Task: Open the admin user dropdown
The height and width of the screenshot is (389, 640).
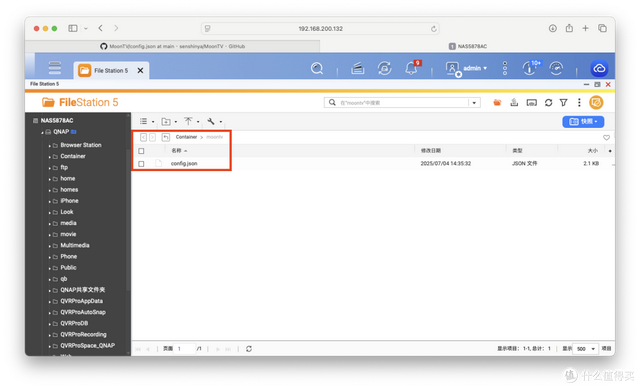Action: (467, 68)
